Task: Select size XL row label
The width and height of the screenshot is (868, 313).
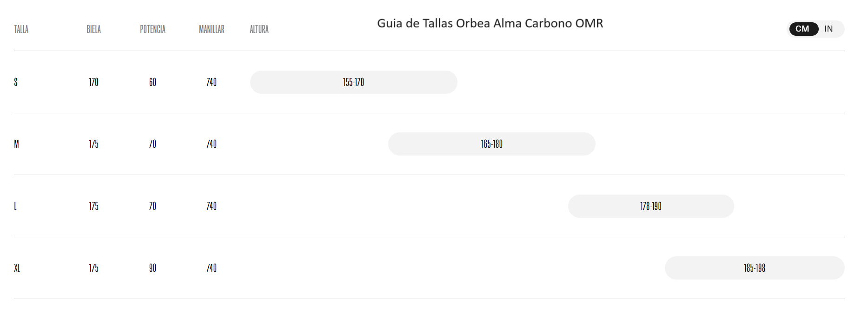Action: click(x=17, y=268)
